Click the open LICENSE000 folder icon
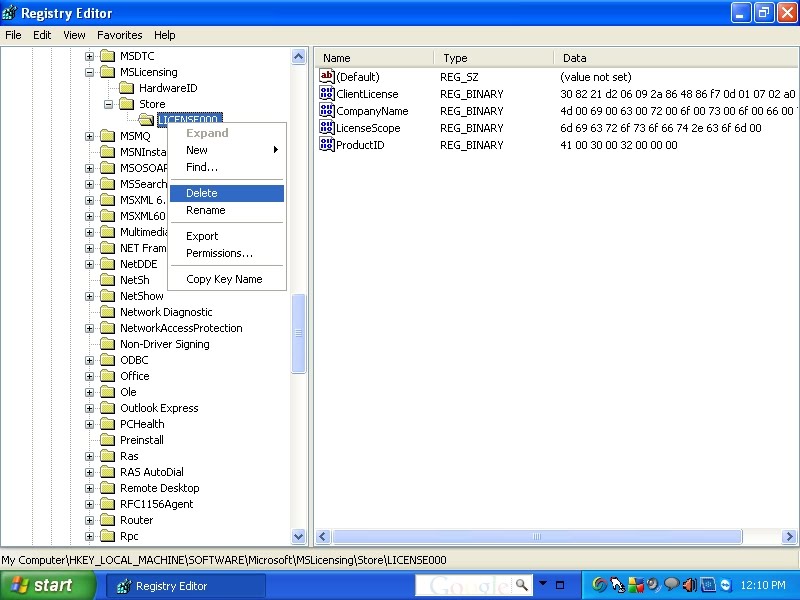The image size is (800, 600). pyautogui.click(x=146, y=120)
